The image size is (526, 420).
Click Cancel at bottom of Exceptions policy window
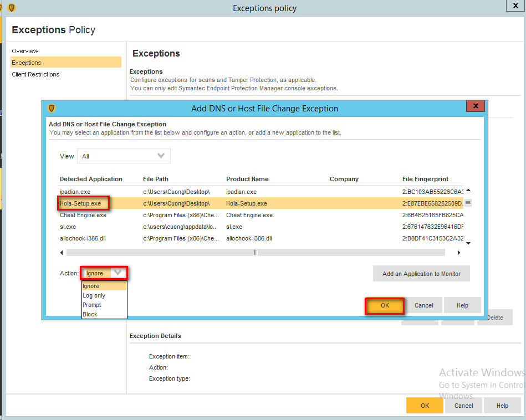(x=463, y=406)
